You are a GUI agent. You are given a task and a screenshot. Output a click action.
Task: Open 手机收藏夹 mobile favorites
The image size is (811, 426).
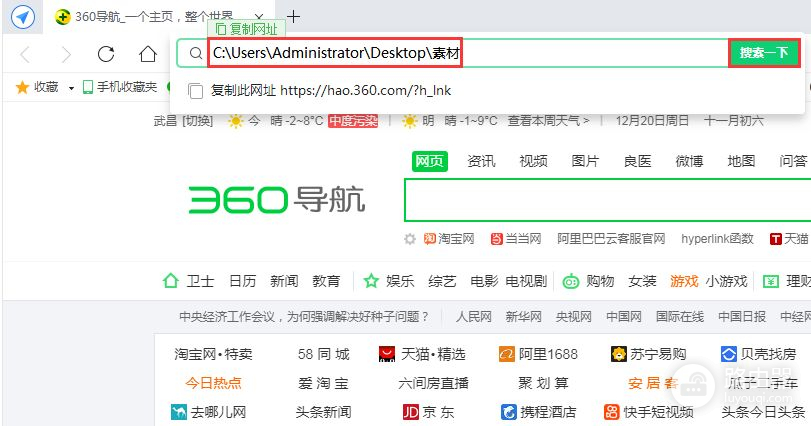click(x=119, y=88)
